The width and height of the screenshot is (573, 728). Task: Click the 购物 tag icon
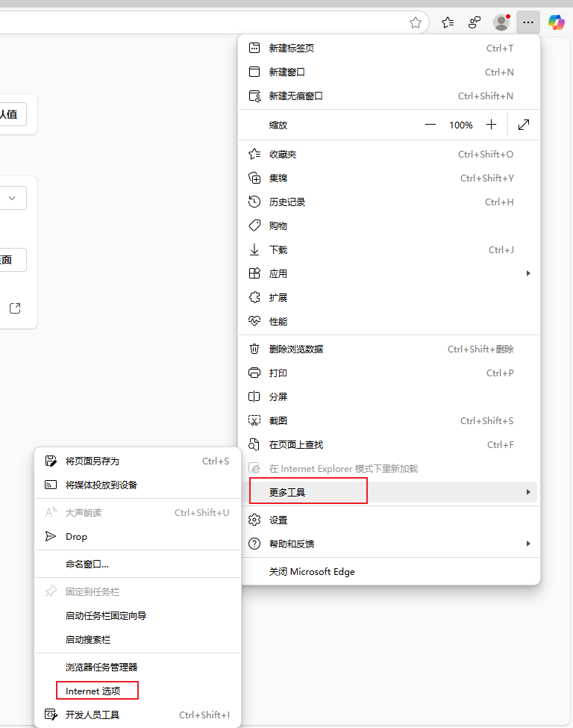[x=254, y=225]
